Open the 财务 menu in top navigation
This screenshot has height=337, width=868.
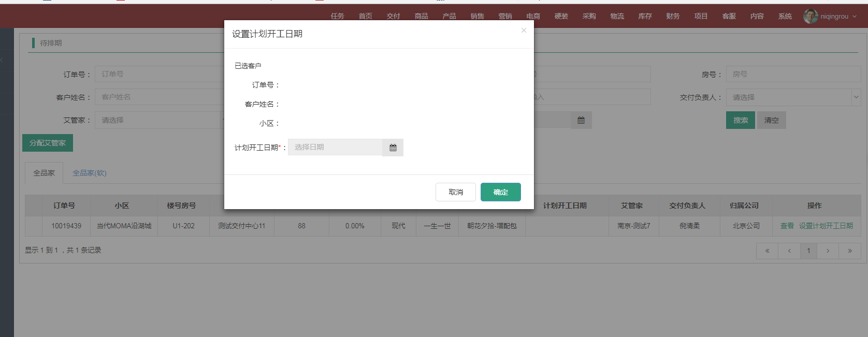tap(673, 16)
